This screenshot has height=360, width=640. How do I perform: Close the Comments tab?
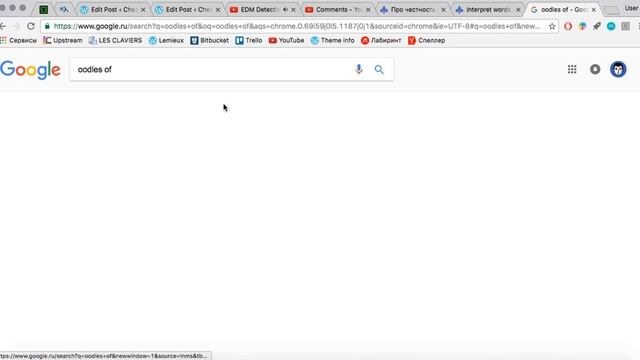pyautogui.click(x=368, y=9)
